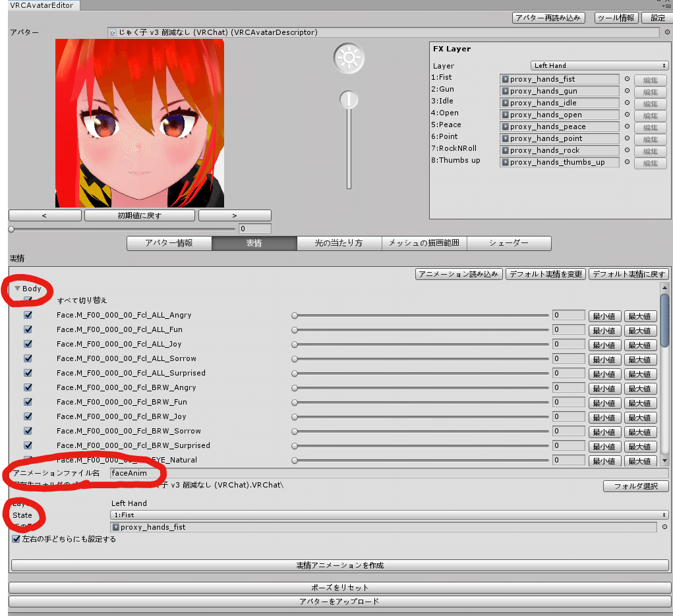Click デフォルト表情を変更 button

(546, 274)
